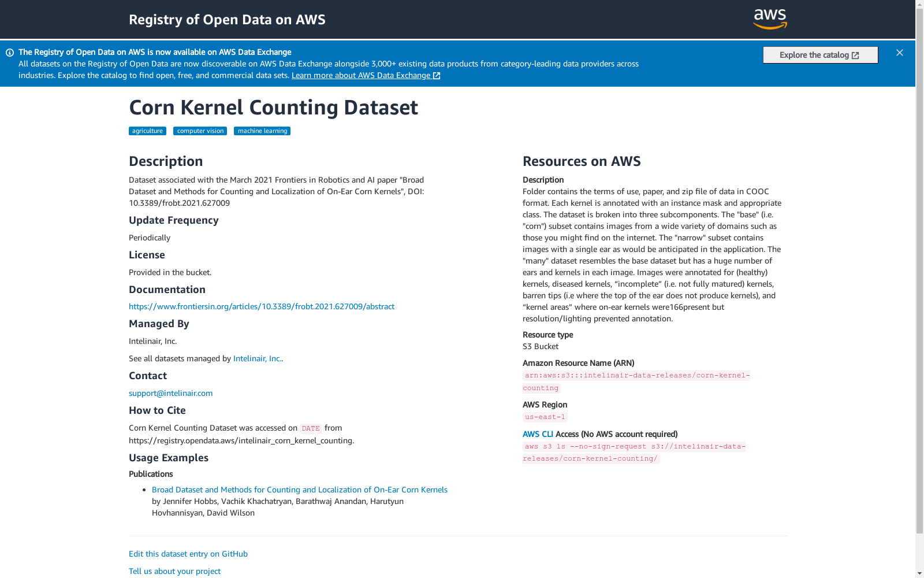Click Edit this dataset entry on GitHub
The image size is (924, 578).
coord(188,554)
